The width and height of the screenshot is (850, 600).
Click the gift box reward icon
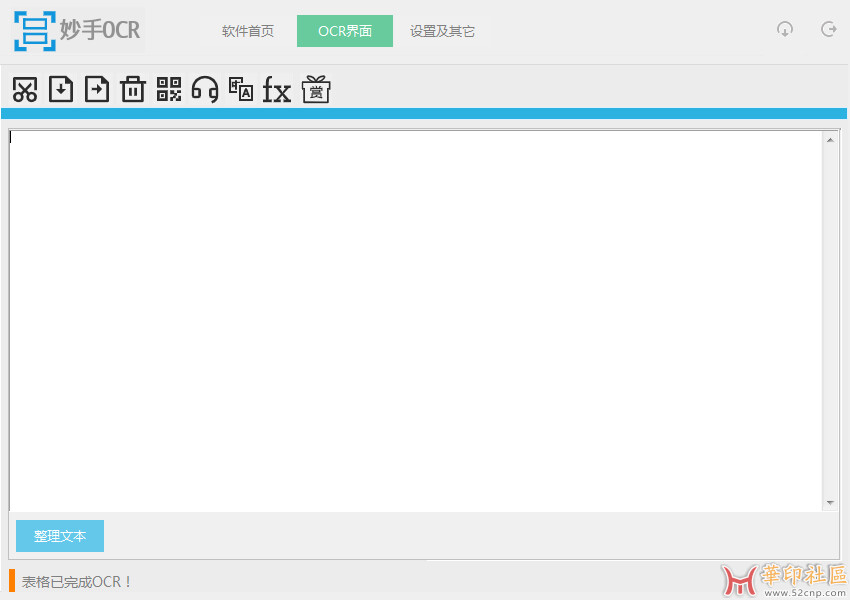tap(316, 90)
